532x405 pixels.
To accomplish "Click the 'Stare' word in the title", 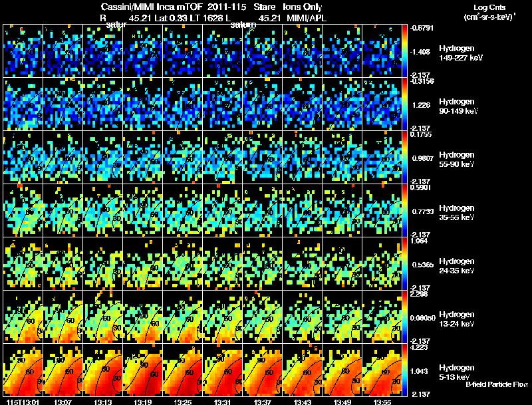I will (264, 7).
